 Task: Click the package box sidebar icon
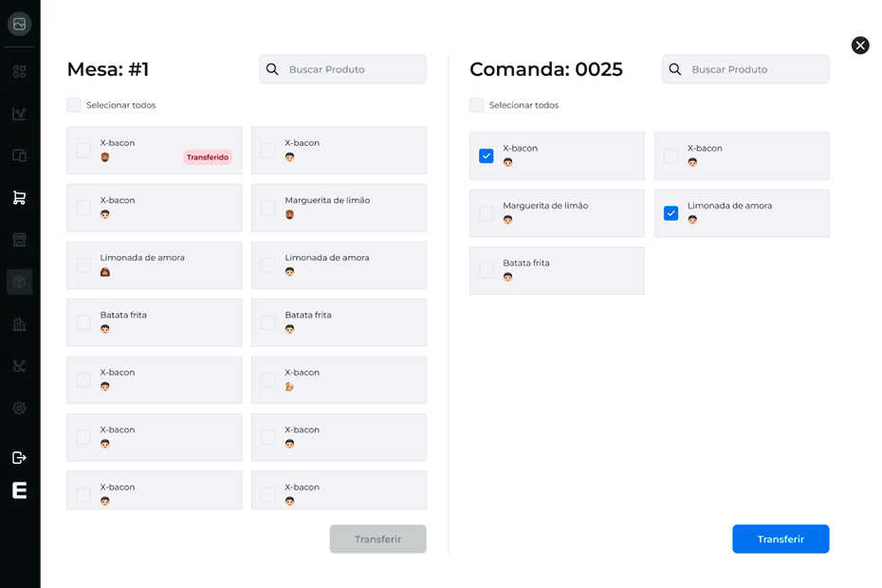(19, 282)
